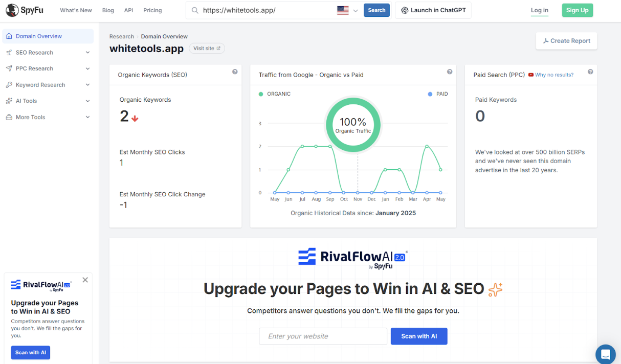Screen dimensions: 621x364
Task: Open the Pricing menu item
Action: click(x=152, y=10)
